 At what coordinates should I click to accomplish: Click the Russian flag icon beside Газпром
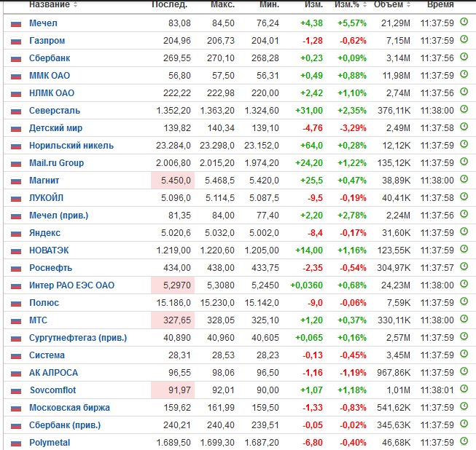click(16, 42)
